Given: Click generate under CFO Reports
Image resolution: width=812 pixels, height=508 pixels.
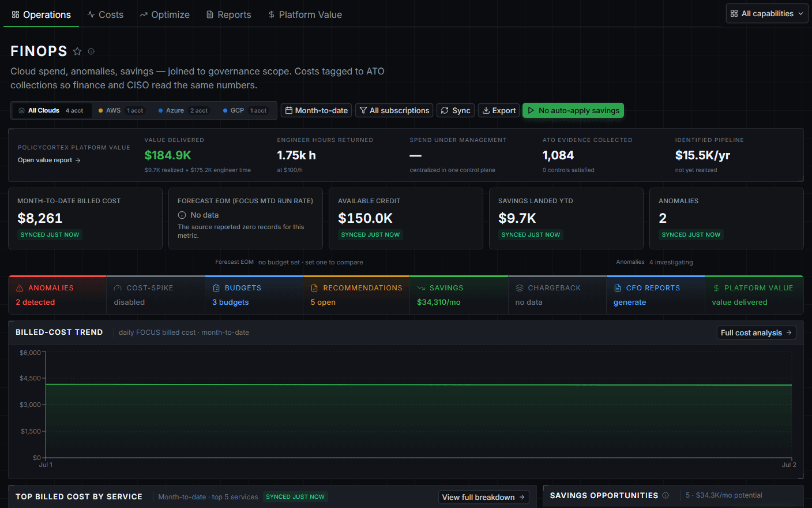Looking at the screenshot, I should 630,302.
